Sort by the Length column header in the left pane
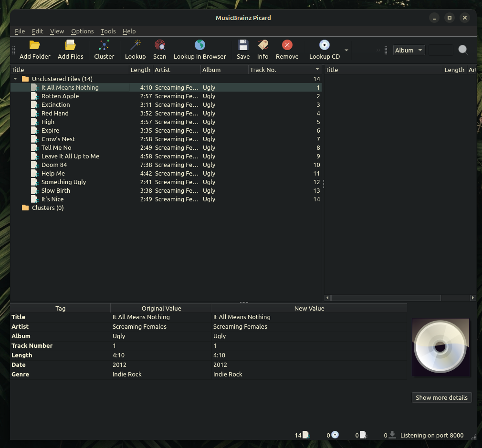Screen dimensions: 482x448 pyautogui.click(x=140, y=70)
